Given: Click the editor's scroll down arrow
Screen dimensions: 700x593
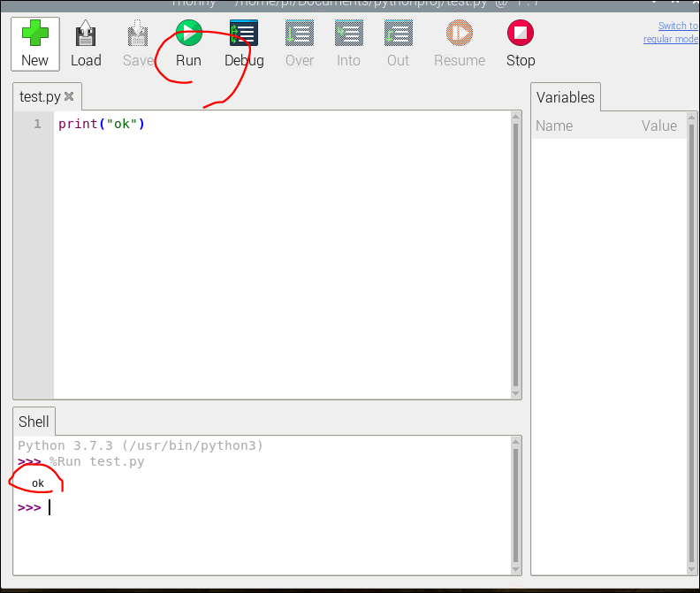Looking at the screenshot, I should point(515,394).
